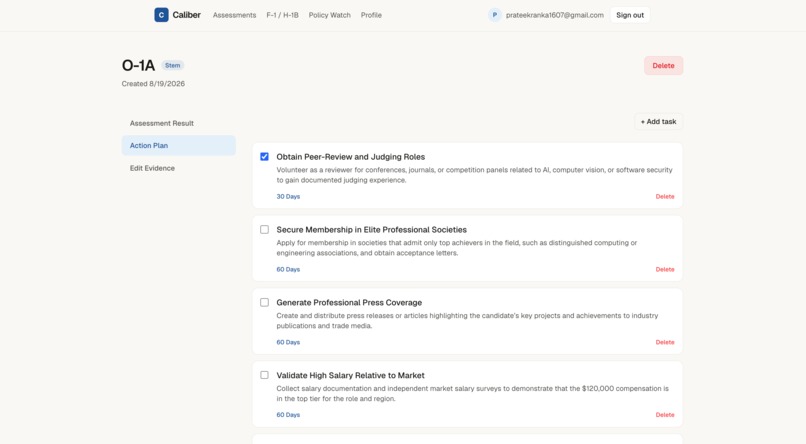Click the + Add task button
The width and height of the screenshot is (806, 444).
coord(658,122)
